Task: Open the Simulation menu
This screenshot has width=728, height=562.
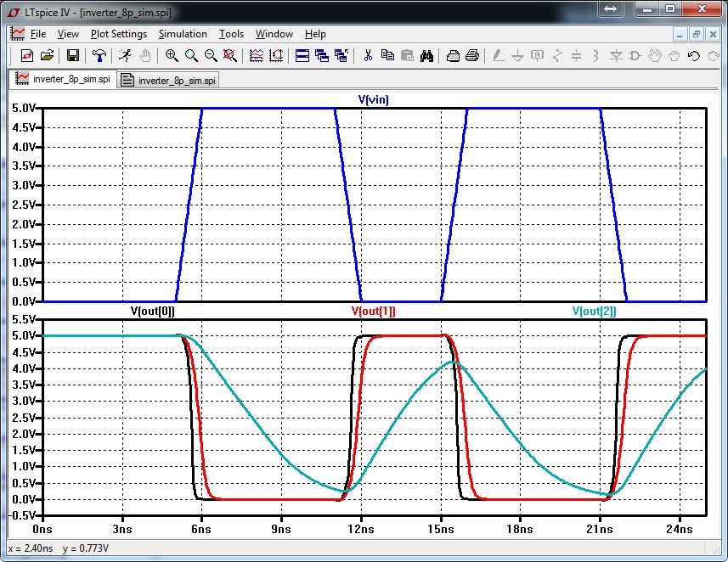Action: [183, 34]
